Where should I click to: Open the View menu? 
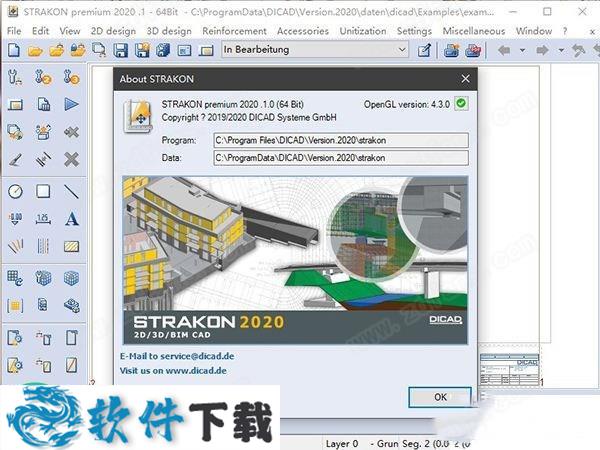pos(70,31)
